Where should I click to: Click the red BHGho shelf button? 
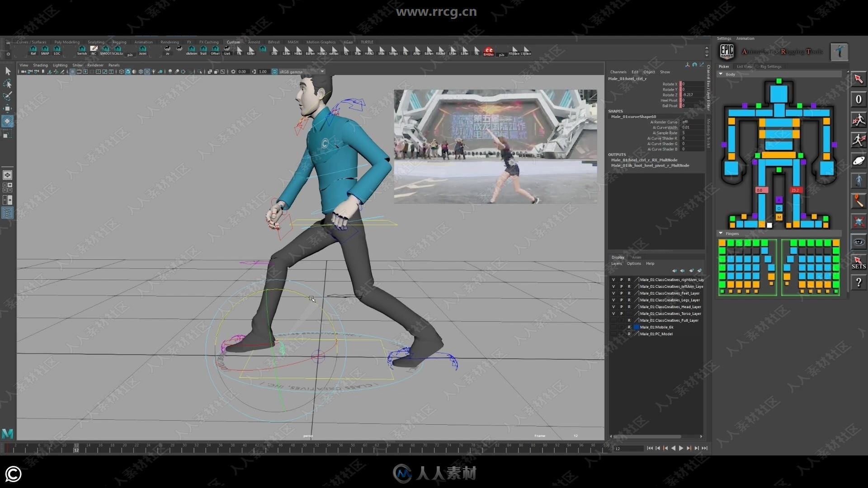coord(489,51)
